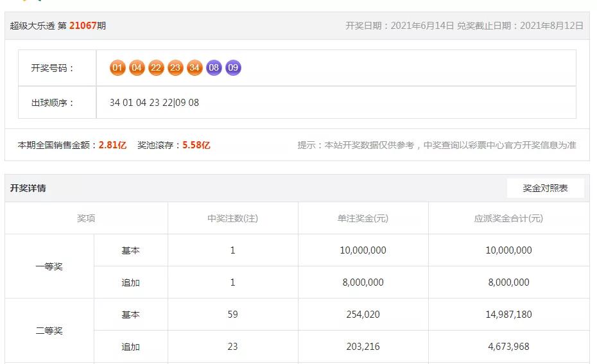The height and width of the screenshot is (364, 597).
Task: Click the orange ball numbered 22
Action: [x=156, y=68]
